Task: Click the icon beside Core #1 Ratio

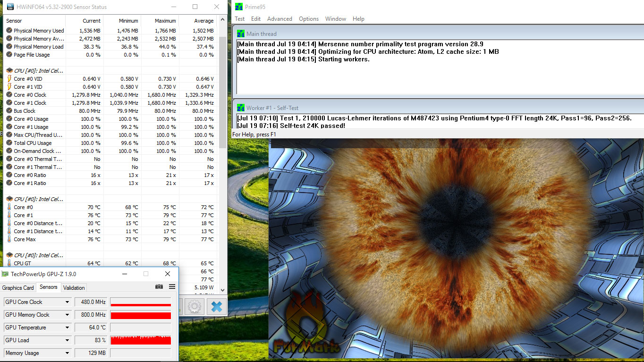Action: tap(9, 183)
